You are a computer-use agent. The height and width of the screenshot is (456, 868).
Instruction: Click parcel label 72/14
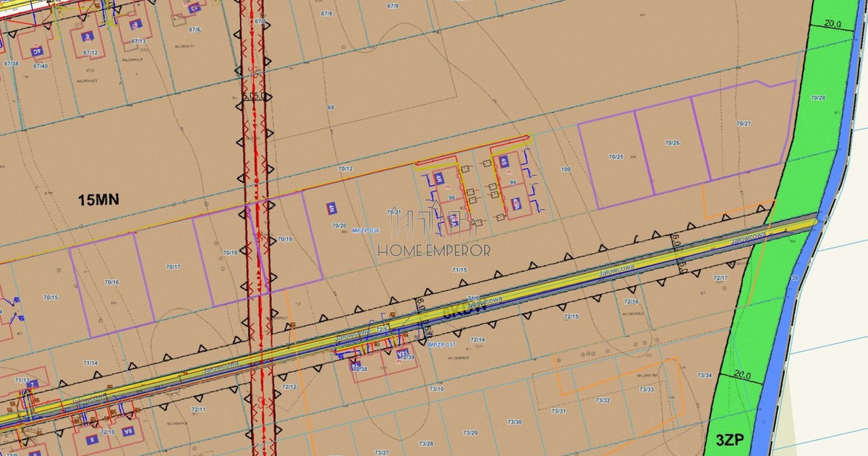coord(477,339)
